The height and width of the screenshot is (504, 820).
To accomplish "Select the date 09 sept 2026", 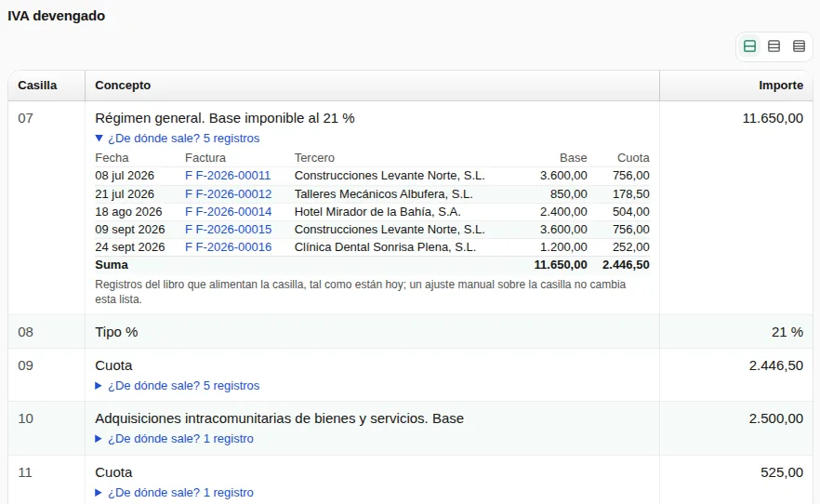I will [130, 230].
